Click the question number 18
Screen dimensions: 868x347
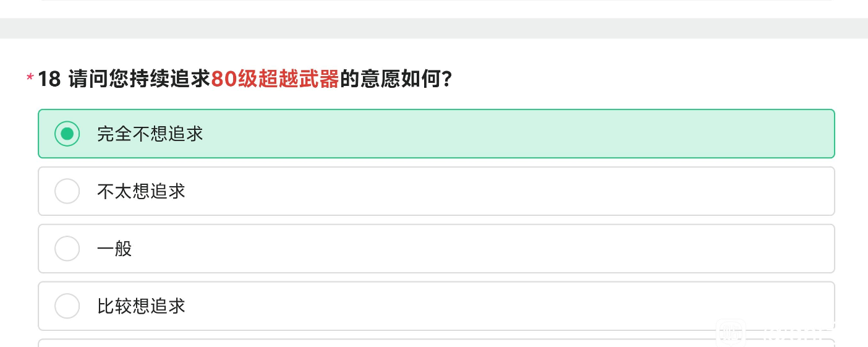click(x=49, y=80)
